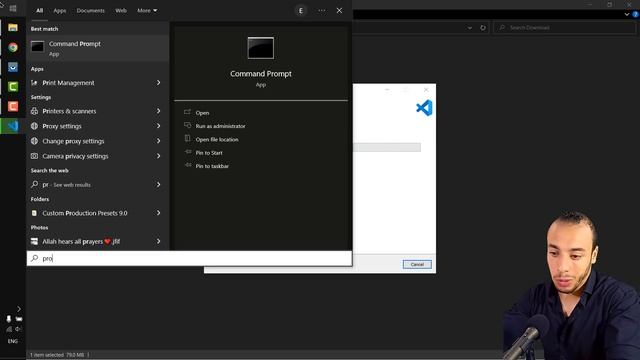640x360 pixels.
Task: Expand the Allah hears all prayers arrow
Action: pyautogui.click(x=158, y=242)
